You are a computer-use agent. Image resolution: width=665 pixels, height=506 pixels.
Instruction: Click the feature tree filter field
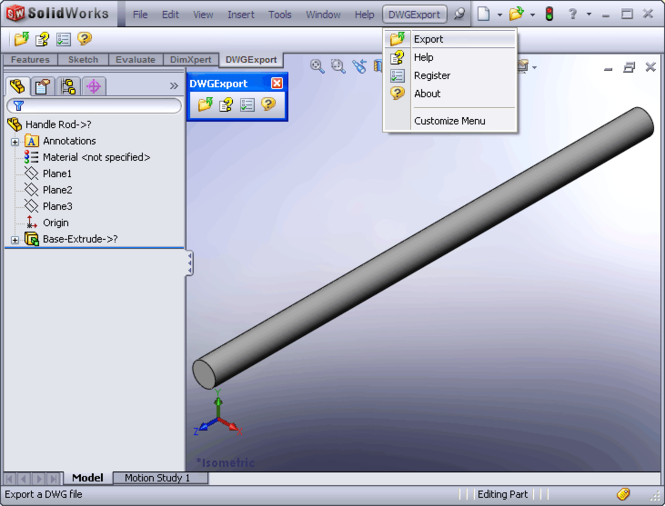point(94,106)
